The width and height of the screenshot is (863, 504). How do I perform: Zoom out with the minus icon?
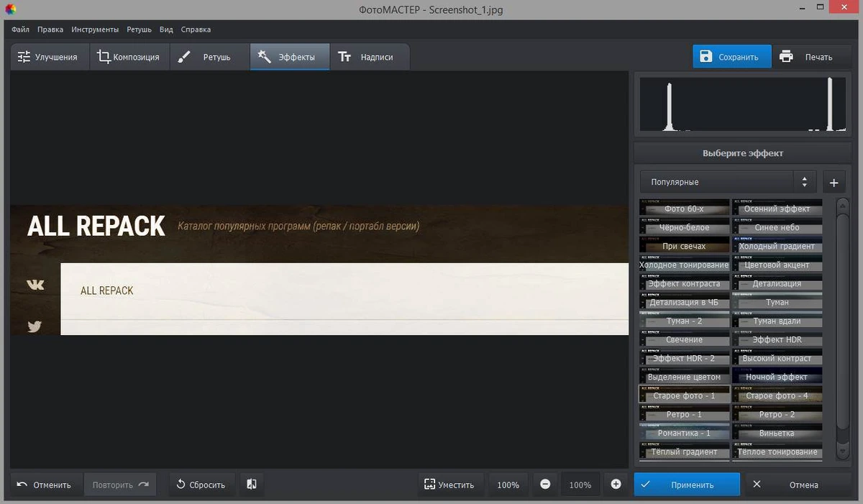point(545,485)
